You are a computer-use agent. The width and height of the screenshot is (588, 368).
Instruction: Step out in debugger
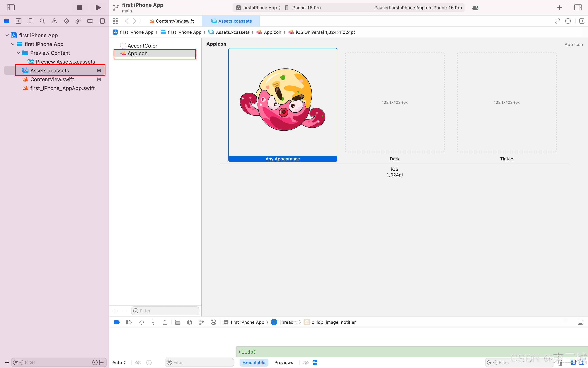[x=165, y=322]
